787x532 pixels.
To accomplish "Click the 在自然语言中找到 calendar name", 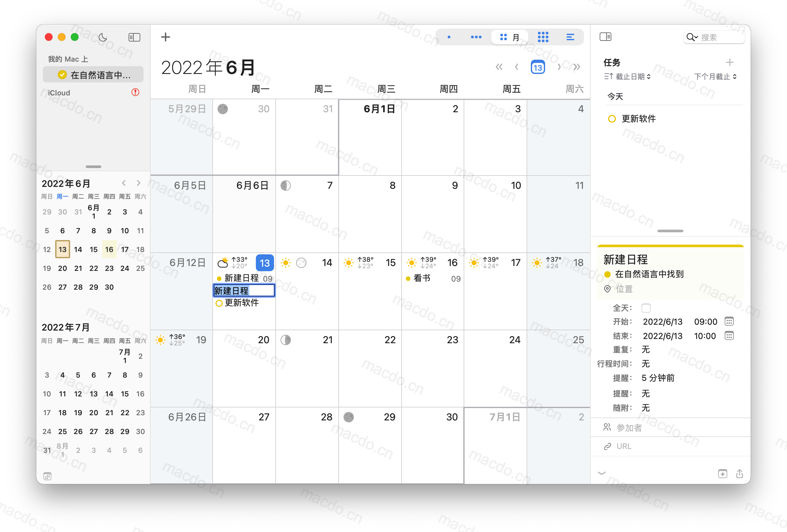I will click(649, 274).
